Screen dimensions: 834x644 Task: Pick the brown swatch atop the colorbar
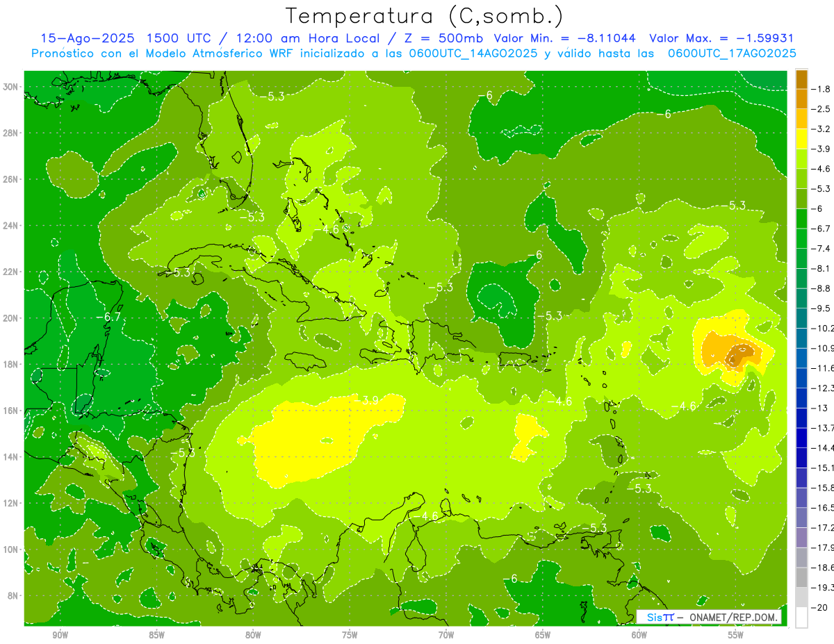tap(801, 79)
